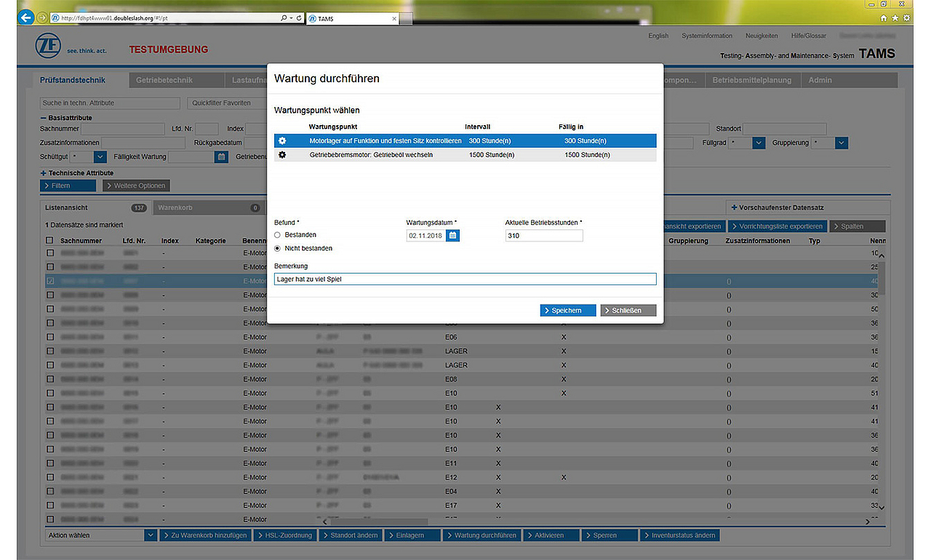Click gear icon beside Motorlager maintenance point
This screenshot has height=560, width=931.
pos(282,141)
